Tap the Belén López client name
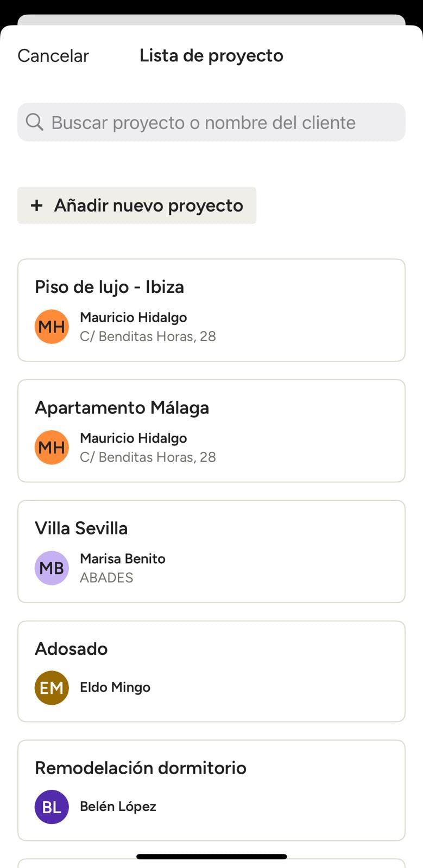Screen dimensions: 423x868 click(118, 807)
